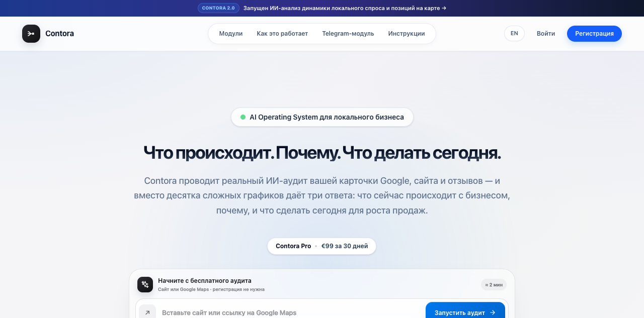
Task: Click the sparkle audit icon beside Начните с бесплатного аудита
Action: [x=145, y=284]
